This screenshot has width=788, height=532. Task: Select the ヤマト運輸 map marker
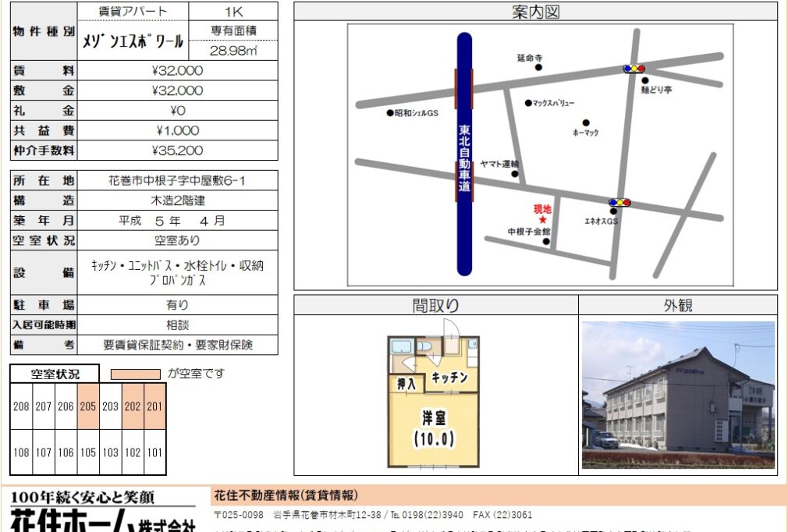point(515,173)
